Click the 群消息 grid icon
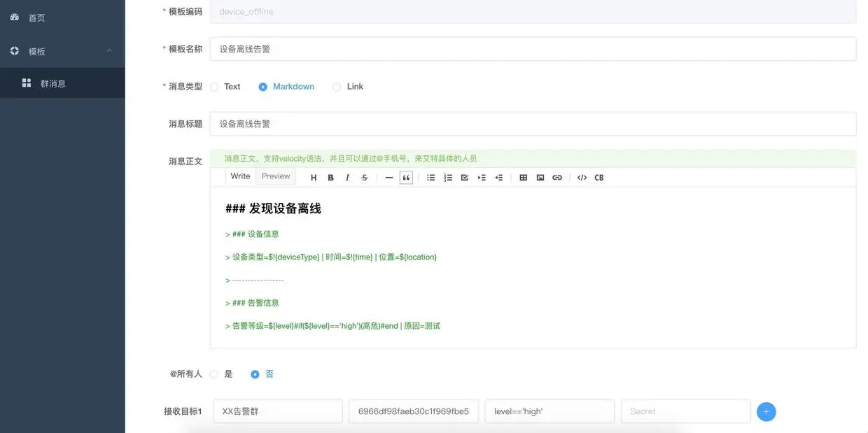The image size is (868, 433). pos(27,83)
